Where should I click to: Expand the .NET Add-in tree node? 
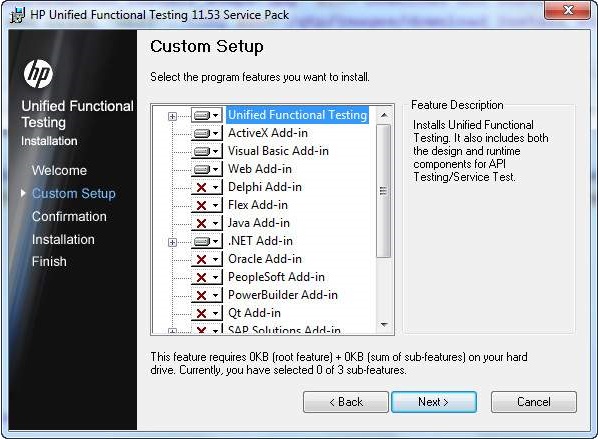pos(172,241)
